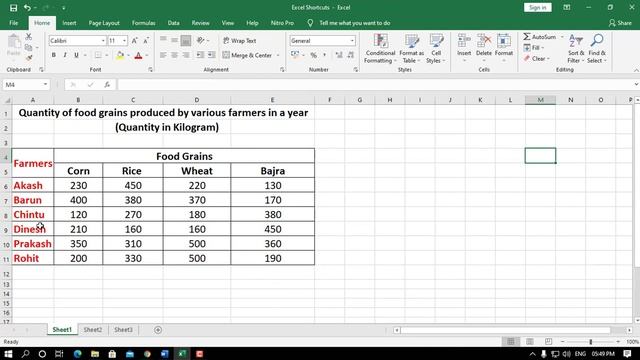
Task: Switch to the Data tab
Action: [173, 23]
